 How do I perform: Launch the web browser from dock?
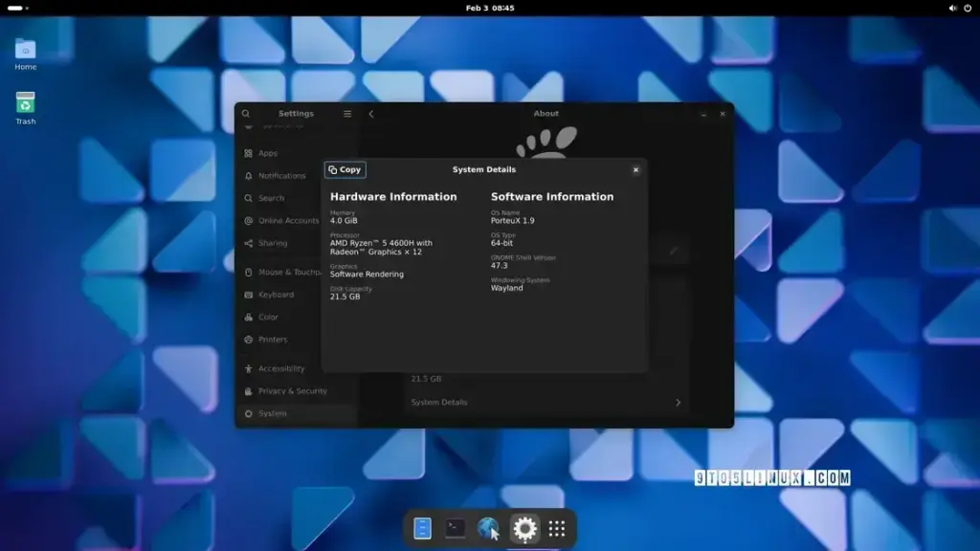(x=489, y=528)
